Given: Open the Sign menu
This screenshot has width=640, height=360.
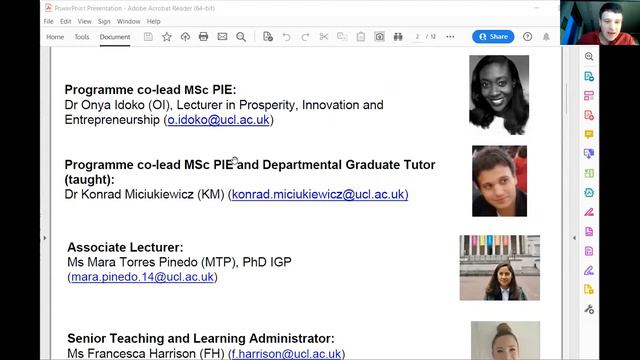Looking at the screenshot, I should (104, 21).
